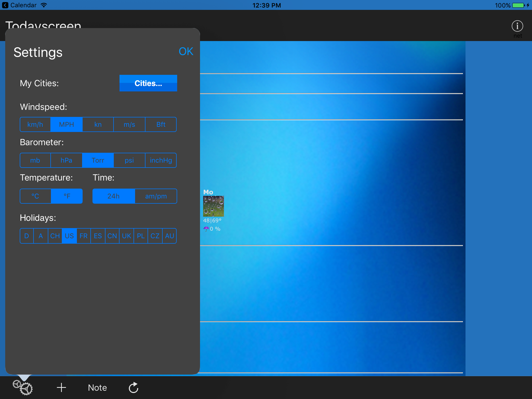
Task: Switch temperature unit to °C
Action: [x=35, y=196]
